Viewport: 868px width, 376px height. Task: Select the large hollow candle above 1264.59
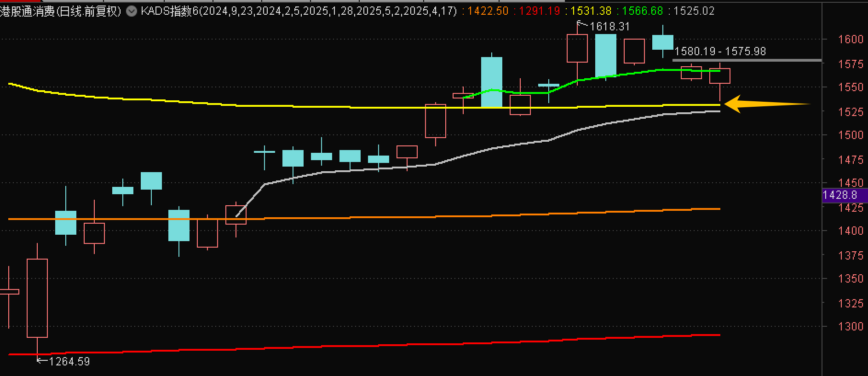coord(37,298)
